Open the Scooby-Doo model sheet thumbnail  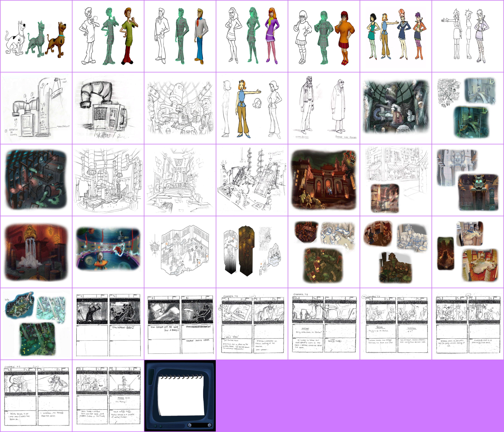tap(36, 36)
